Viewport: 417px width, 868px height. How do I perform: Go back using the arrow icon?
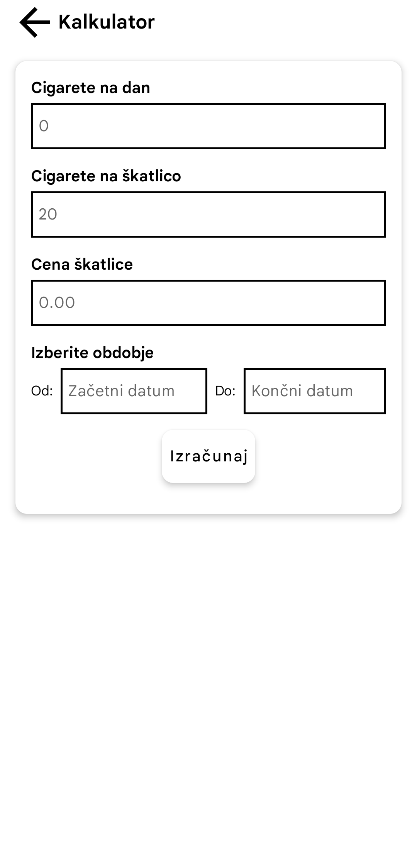click(x=35, y=22)
